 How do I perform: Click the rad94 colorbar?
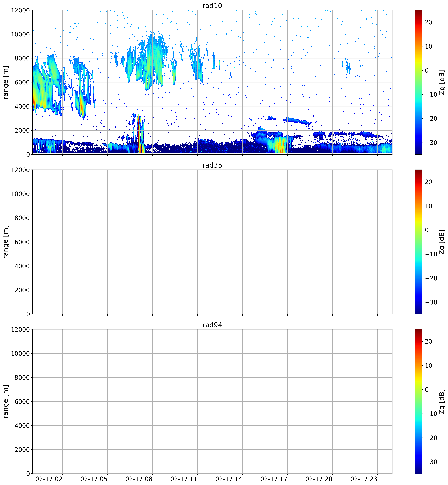[x=418, y=401]
